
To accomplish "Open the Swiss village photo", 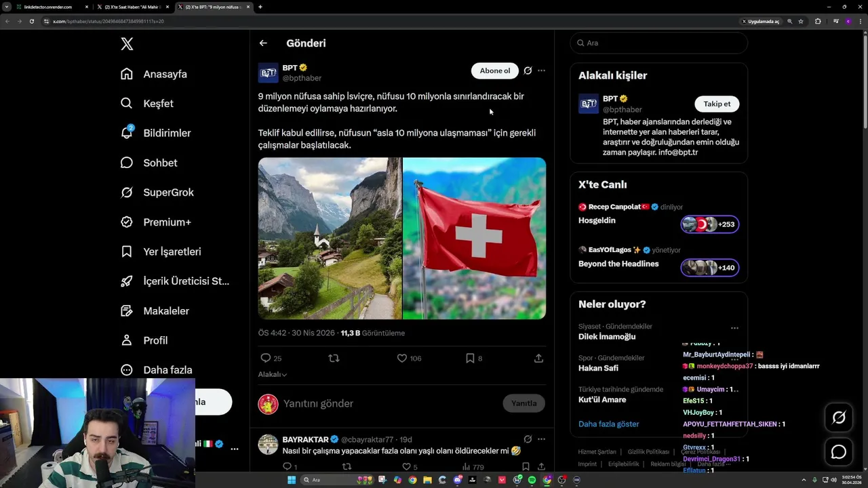I will [x=330, y=239].
